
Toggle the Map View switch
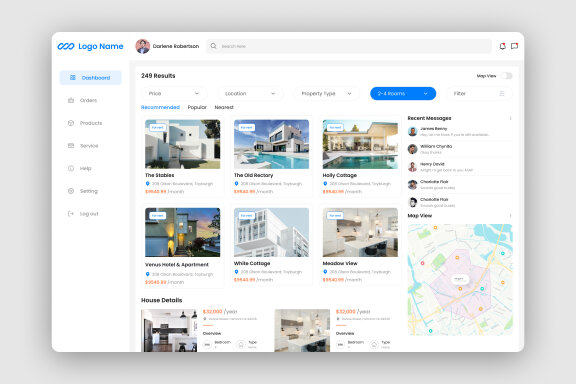[507, 76]
